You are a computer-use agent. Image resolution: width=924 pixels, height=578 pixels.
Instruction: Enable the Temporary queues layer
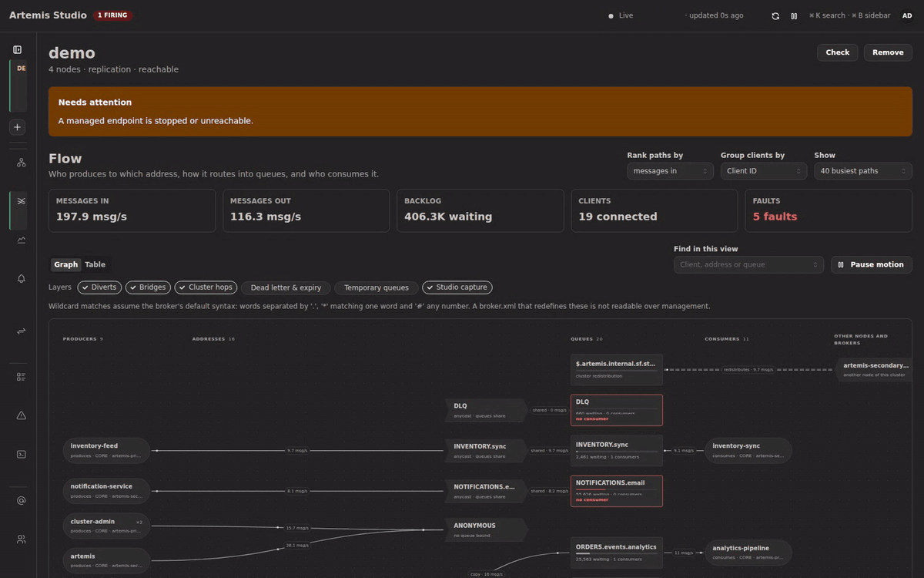tap(377, 287)
